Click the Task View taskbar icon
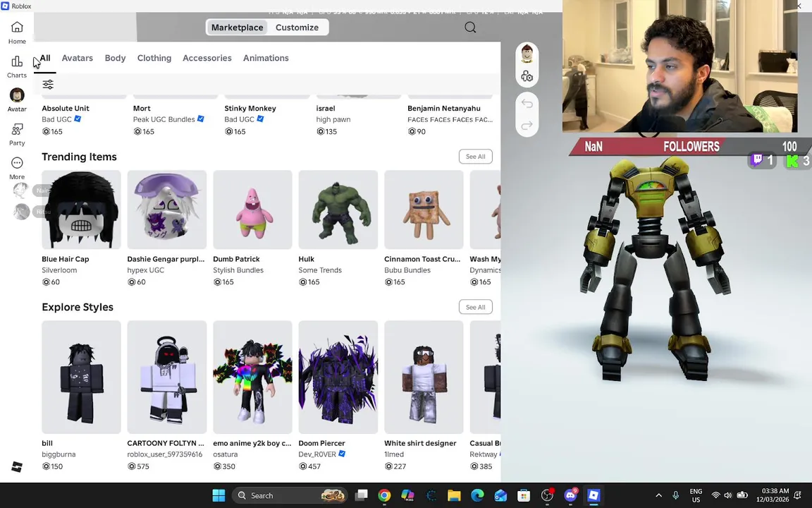 (362, 495)
